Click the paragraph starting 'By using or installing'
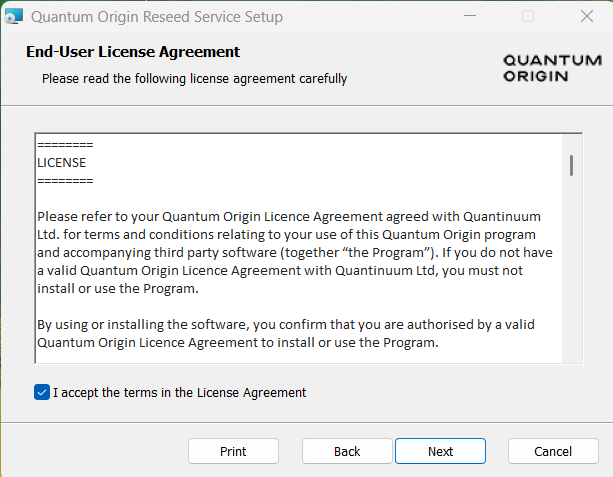Screen dimensions: 613x477 293,334
